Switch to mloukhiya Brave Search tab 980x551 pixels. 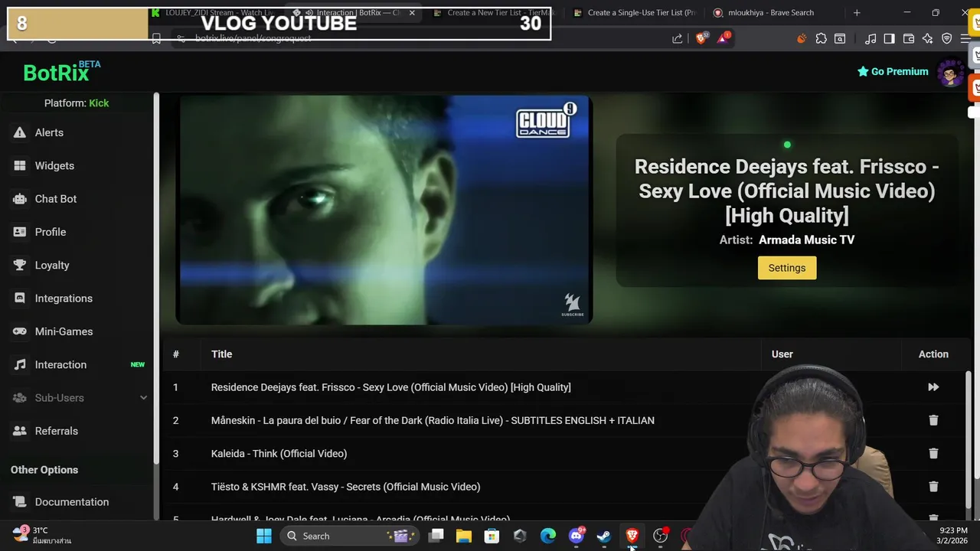773,12
